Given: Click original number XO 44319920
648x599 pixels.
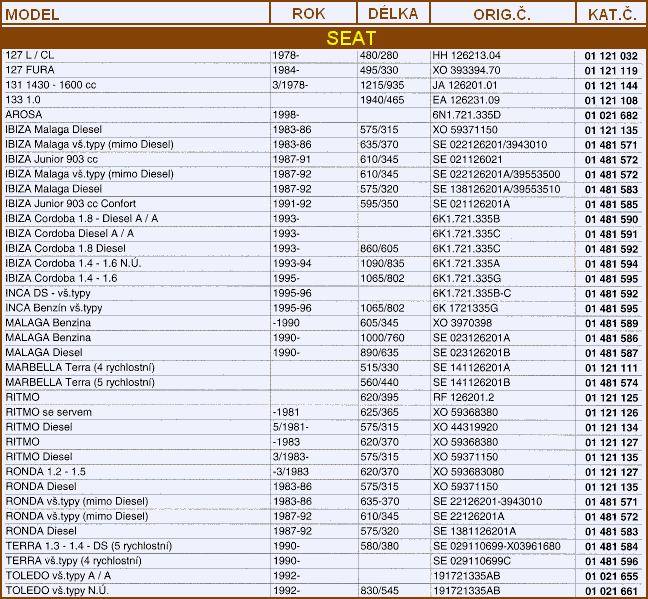Looking at the screenshot, I should click(465, 427).
